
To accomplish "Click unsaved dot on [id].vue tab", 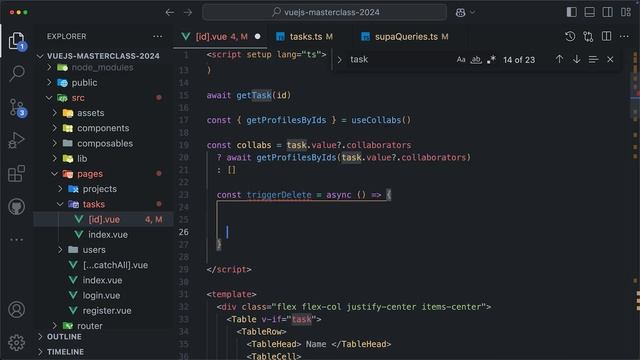I will 258,36.
